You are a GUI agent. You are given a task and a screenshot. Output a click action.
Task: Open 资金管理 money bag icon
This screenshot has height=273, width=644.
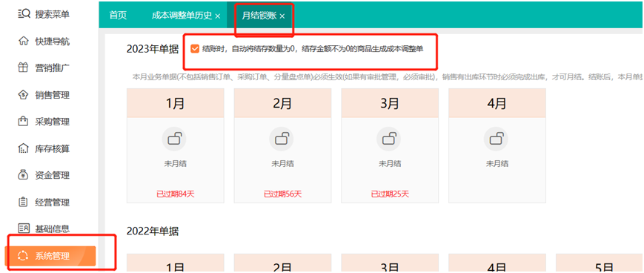[x=24, y=175]
